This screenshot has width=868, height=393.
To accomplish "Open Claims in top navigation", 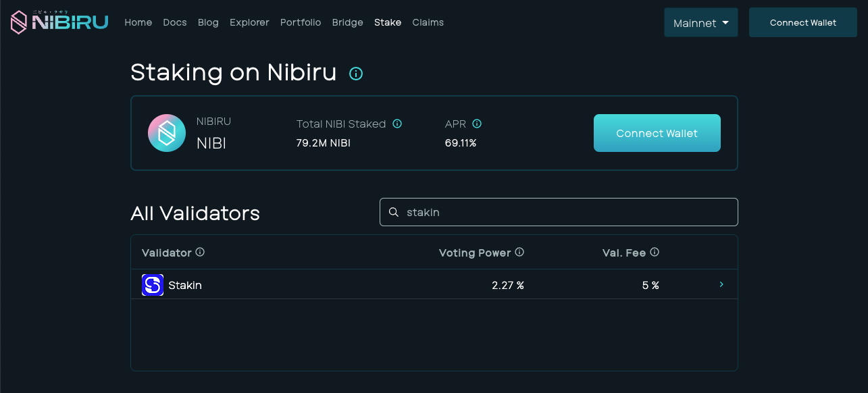I will pos(428,22).
